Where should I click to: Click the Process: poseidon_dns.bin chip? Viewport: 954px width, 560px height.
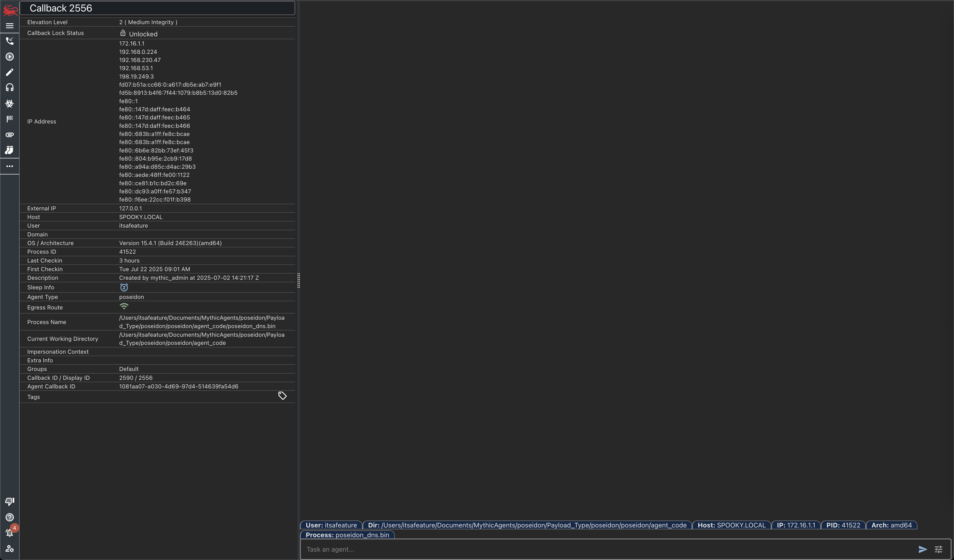tap(347, 535)
